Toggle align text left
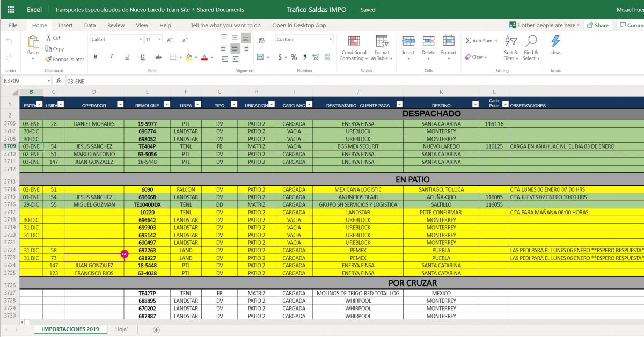The width and height of the screenshot is (644, 337). (223, 48)
